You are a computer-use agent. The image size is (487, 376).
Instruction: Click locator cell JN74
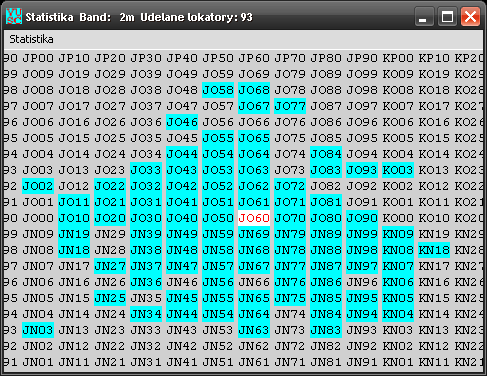pos(290,314)
